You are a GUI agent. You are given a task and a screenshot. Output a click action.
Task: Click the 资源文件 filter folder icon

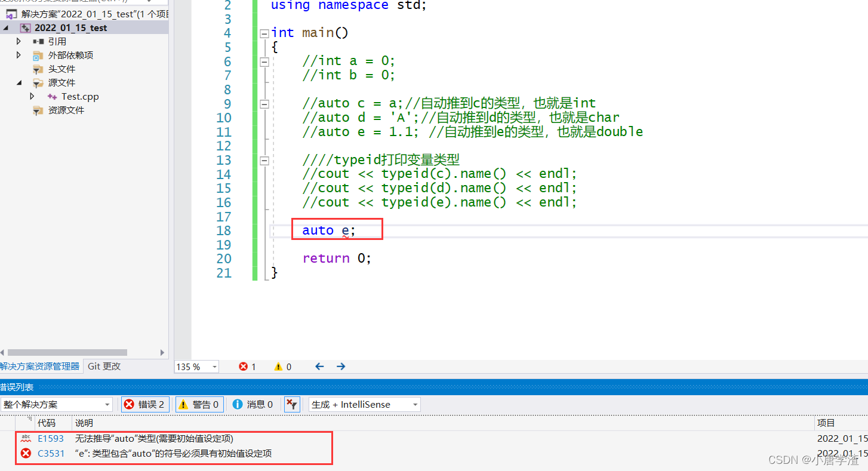coord(38,110)
